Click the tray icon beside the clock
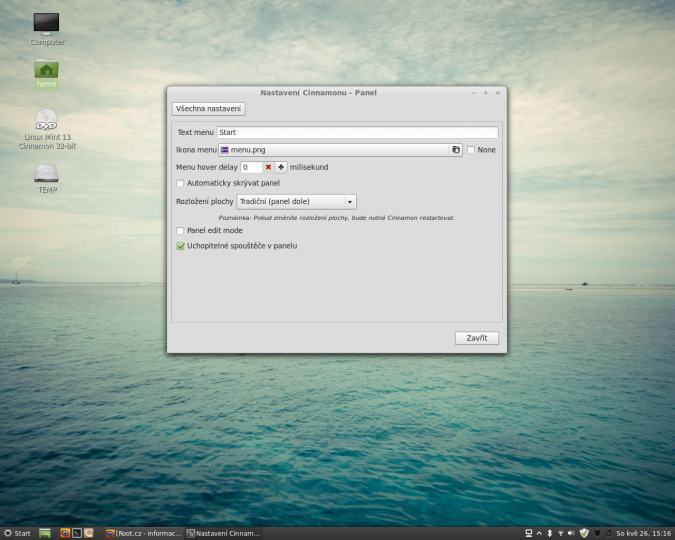Image resolution: width=675 pixels, height=540 pixels. pos(609,533)
